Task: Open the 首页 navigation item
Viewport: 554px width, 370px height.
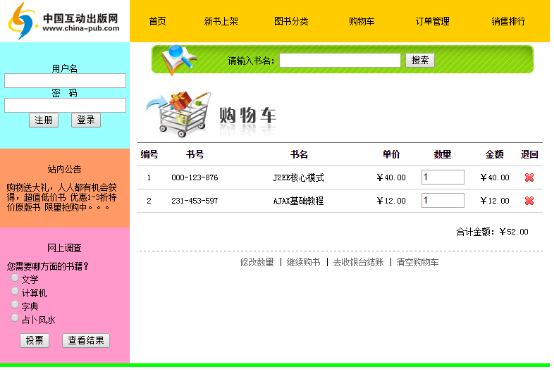Action: [x=158, y=22]
